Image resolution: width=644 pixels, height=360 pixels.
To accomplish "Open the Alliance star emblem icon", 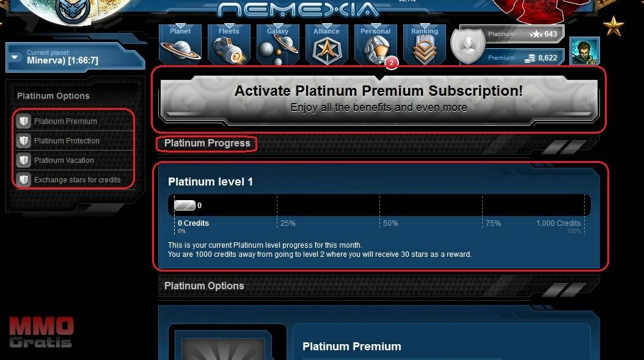I will click(x=326, y=44).
